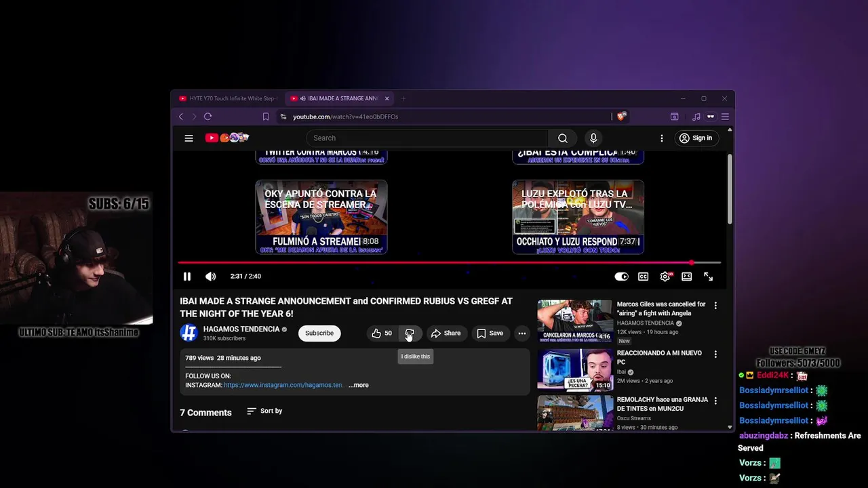The height and width of the screenshot is (488, 868).
Task: Search with voice microphone icon
Action: (x=593, y=138)
